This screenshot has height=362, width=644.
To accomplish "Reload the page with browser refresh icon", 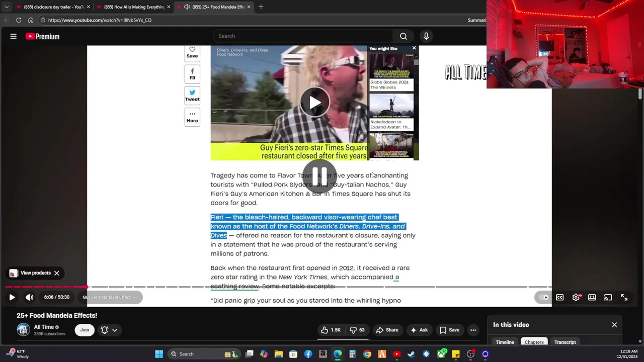I will click(x=19, y=20).
